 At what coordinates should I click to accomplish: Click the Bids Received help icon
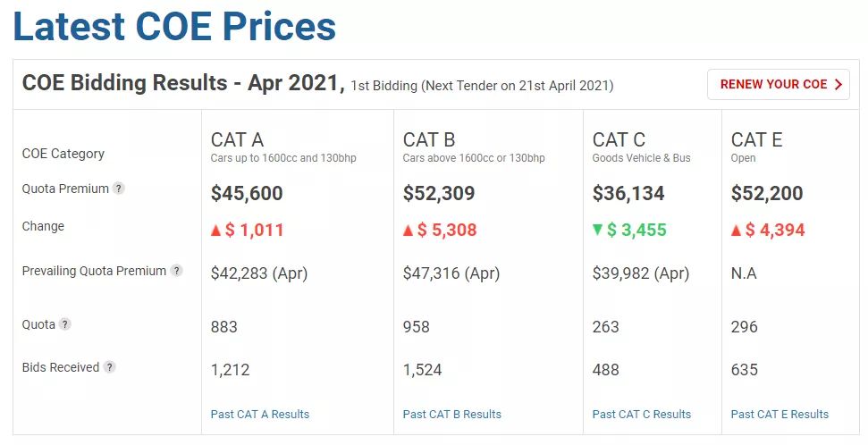(x=109, y=367)
